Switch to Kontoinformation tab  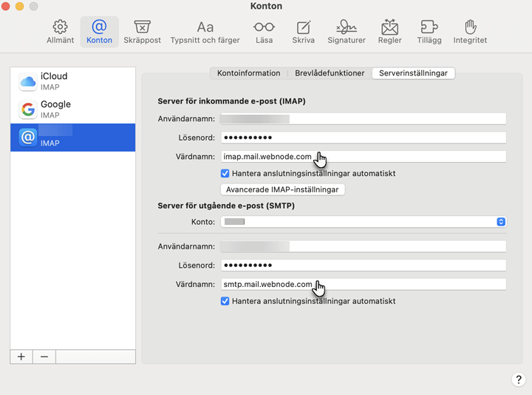coord(249,73)
